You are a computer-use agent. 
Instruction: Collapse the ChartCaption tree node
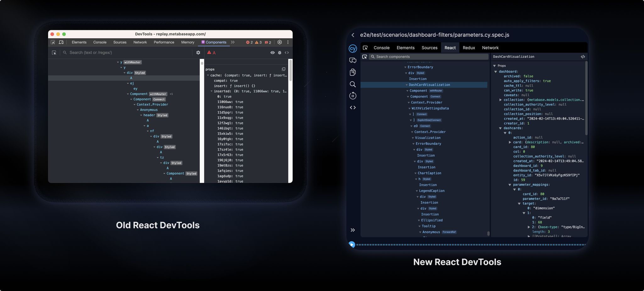click(415, 173)
